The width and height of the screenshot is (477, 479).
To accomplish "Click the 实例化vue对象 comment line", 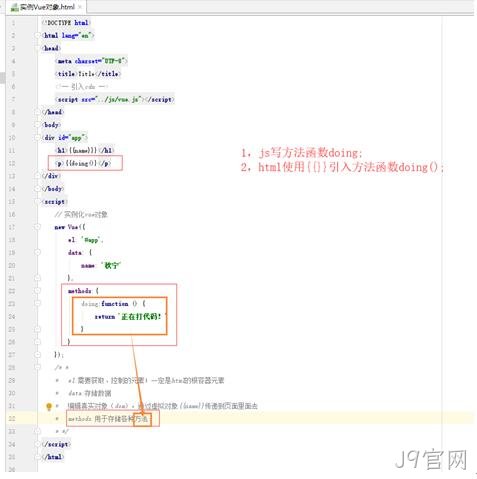I will 81,214.
